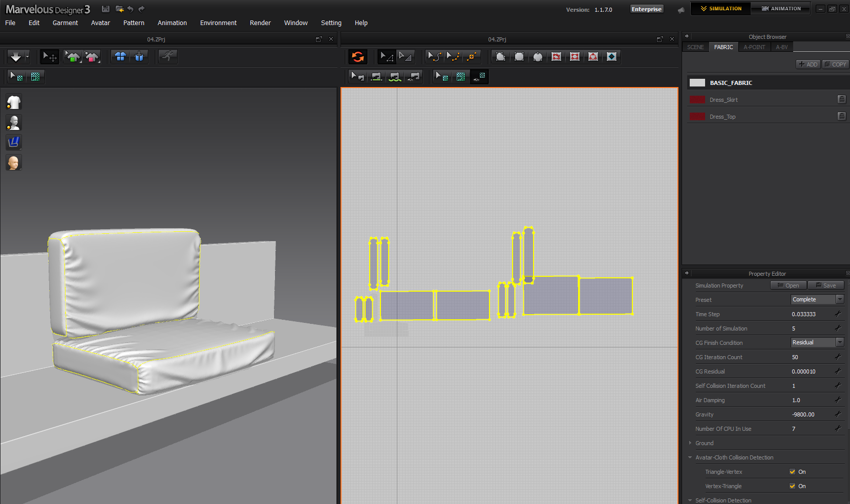Open the blue 3D environment display icon
This screenshot has width=850, height=504.
(x=14, y=142)
